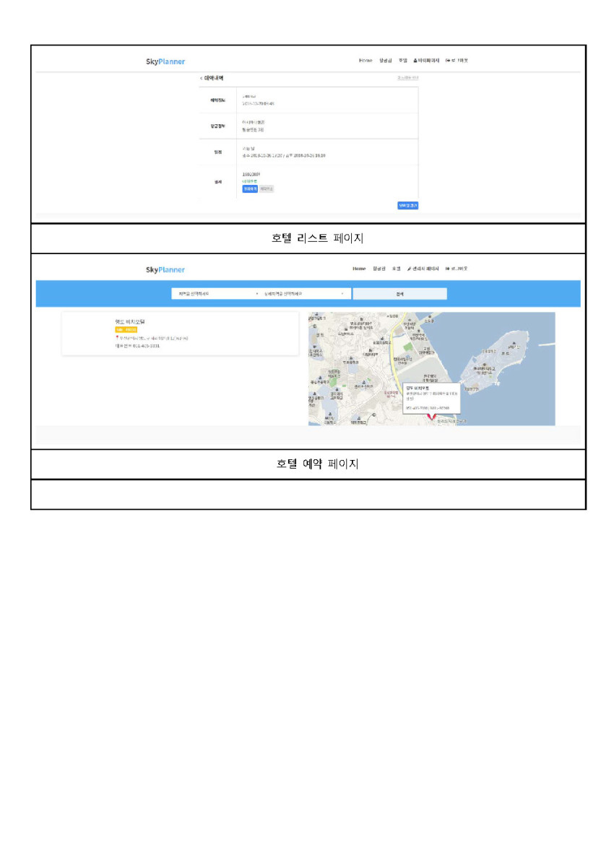The image size is (614, 868).
Task: Click the yellow badge on the hotel card
Action: (126, 330)
